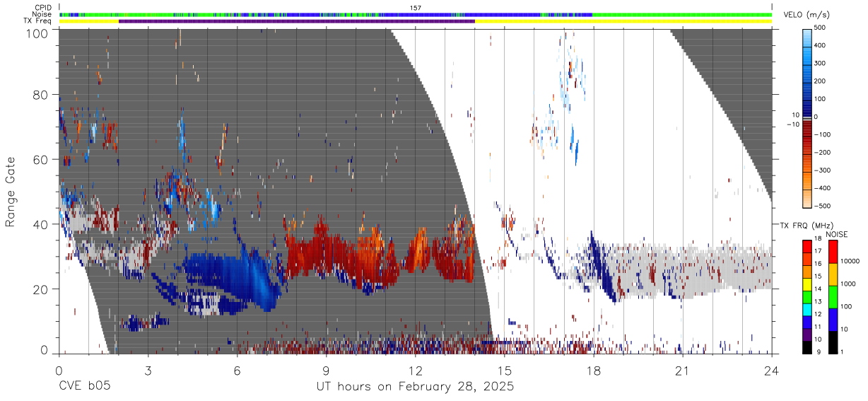This screenshot has width=868, height=401.
Task: Click the −500 velocity scale label
Action: coord(821,207)
